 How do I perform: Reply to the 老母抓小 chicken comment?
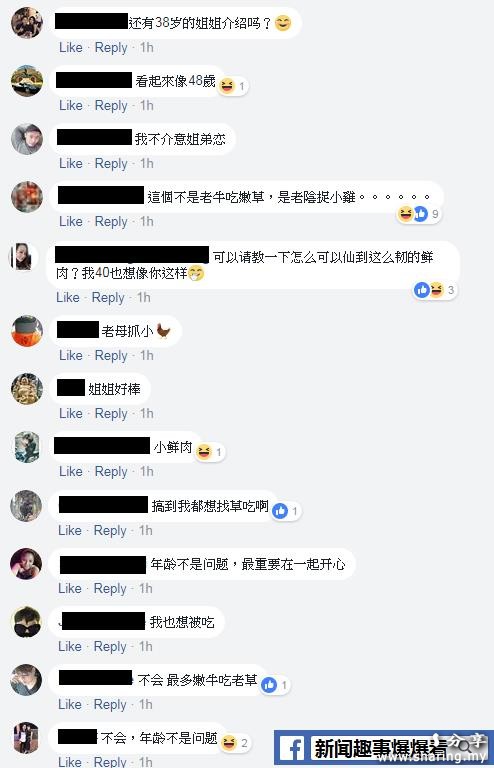pos(111,356)
